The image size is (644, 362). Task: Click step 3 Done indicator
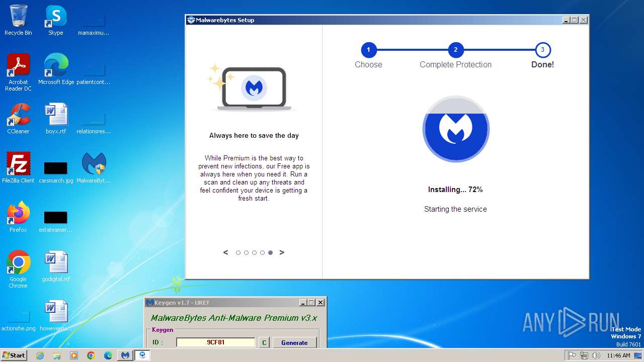(542, 50)
